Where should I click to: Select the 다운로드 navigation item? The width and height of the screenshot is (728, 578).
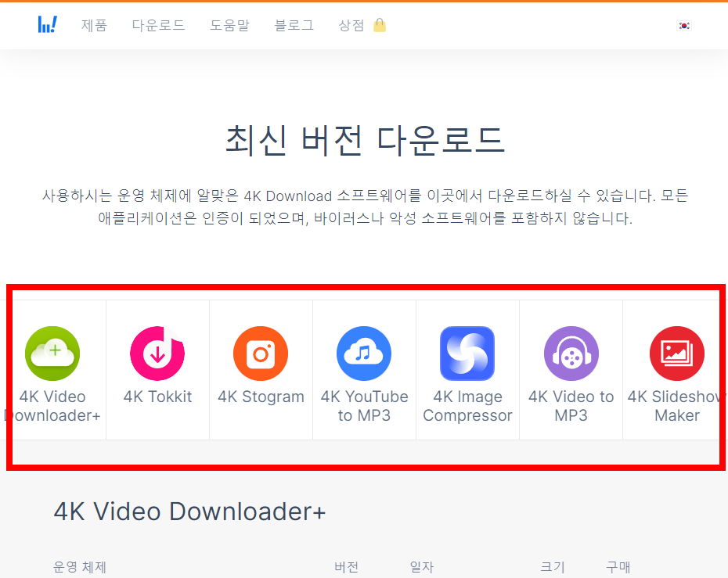click(159, 25)
